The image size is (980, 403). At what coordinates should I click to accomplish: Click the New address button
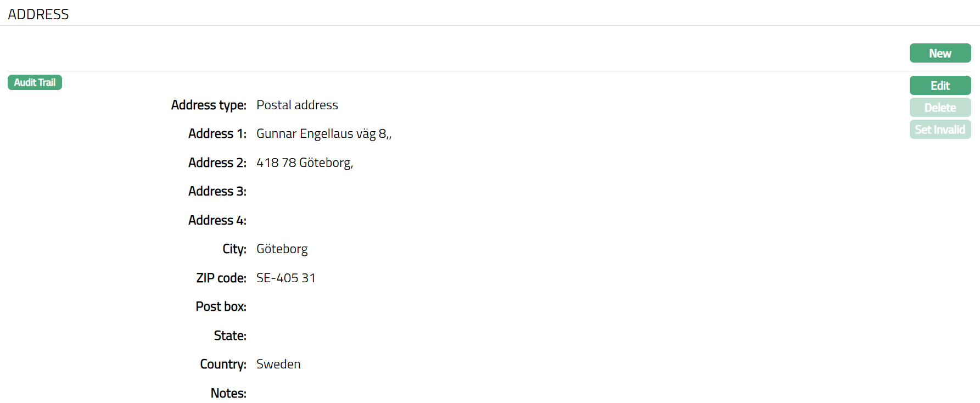click(x=940, y=53)
